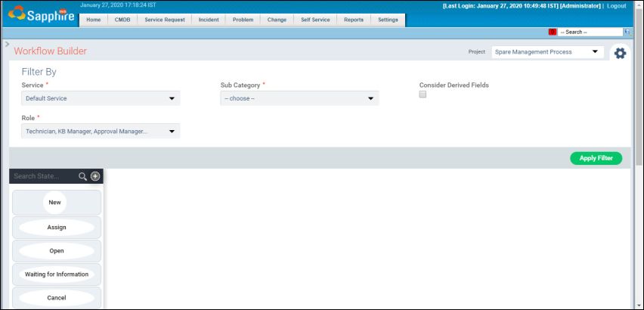Open the Service Request tab

pyautogui.click(x=165, y=20)
